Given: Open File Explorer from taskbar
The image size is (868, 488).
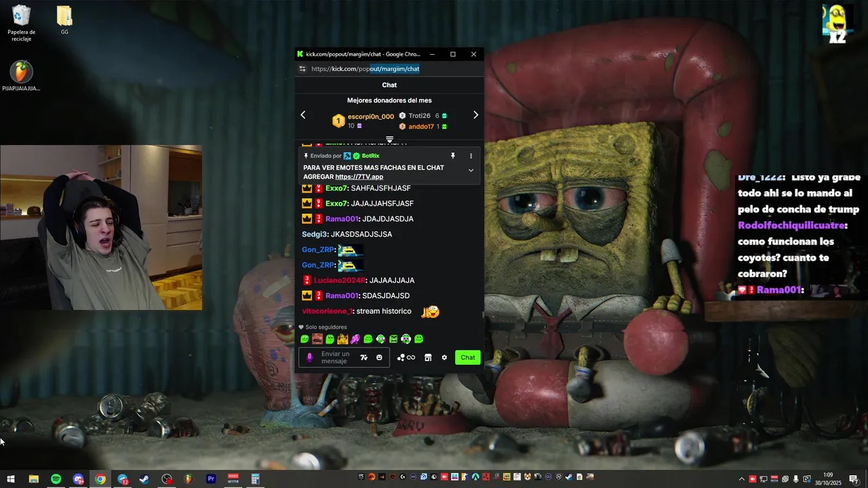Looking at the screenshot, I should point(33,479).
